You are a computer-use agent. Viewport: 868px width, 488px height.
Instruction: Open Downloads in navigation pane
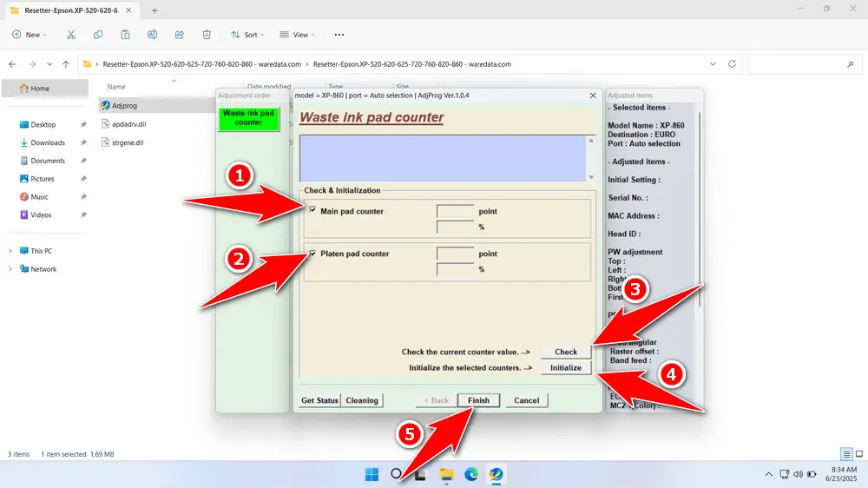coord(48,142)
